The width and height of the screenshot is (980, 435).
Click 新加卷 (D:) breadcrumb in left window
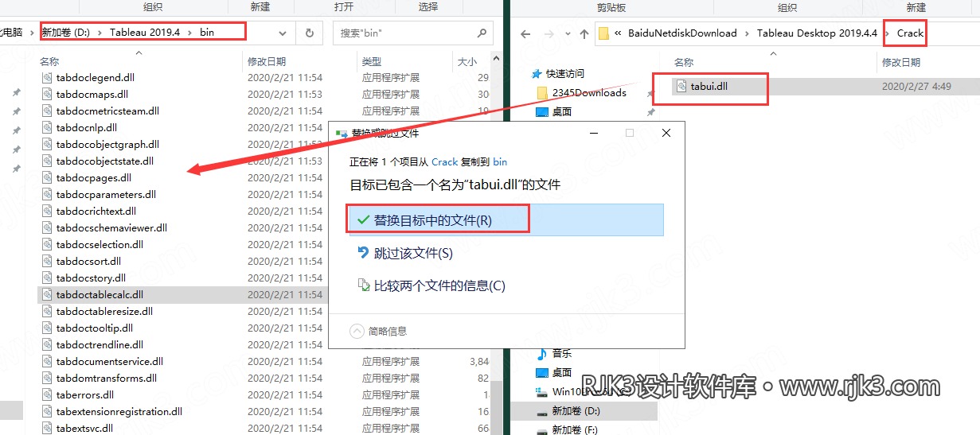pyautogui.click(x=66, y=33)
